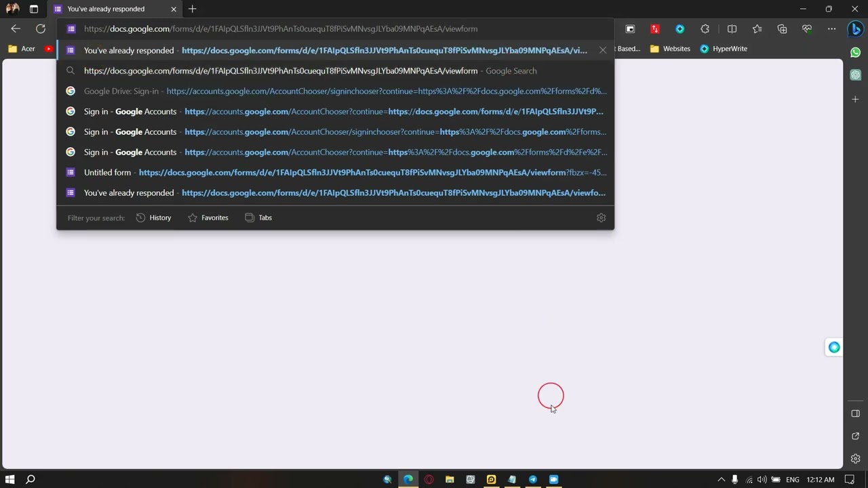Choose the 'Google Drive: Sign-in' suggestion

336,91
